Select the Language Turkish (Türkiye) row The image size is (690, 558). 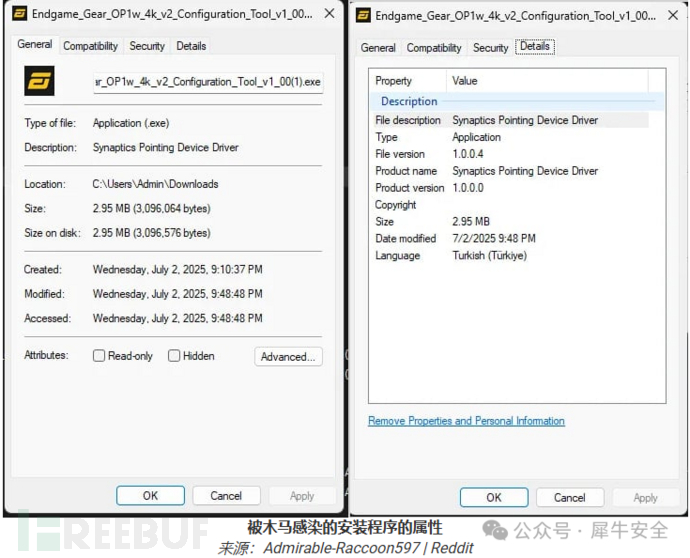click(510, 256)
